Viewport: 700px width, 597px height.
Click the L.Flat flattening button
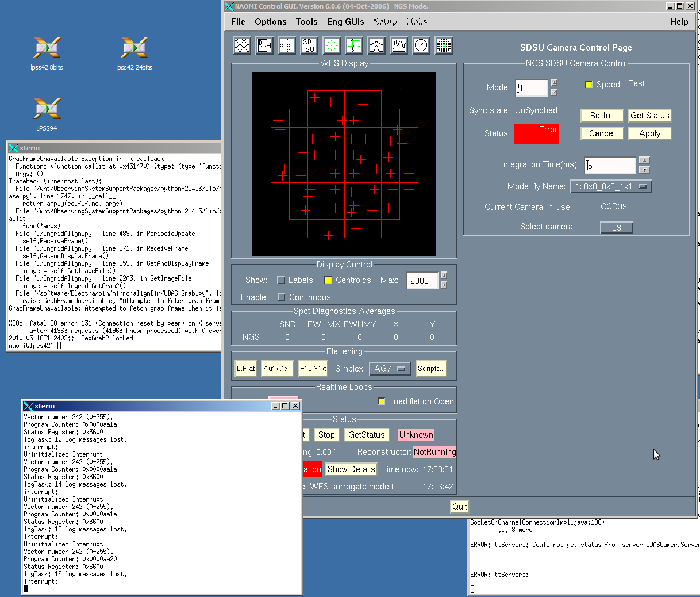245,369
